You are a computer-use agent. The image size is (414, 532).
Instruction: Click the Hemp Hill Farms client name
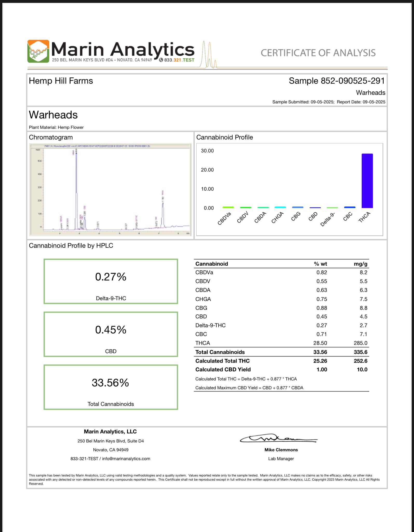(61, 81)
